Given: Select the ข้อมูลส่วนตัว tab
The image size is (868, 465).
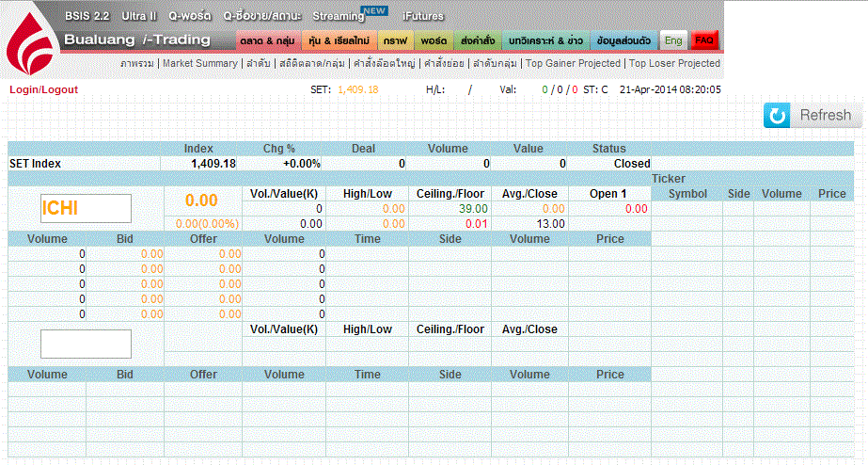Looking at the screenshot, I should [x=623, y=40].
